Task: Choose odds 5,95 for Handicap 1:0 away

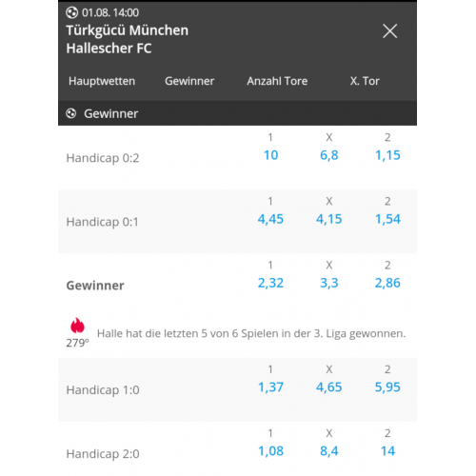Action: (387, 387)
